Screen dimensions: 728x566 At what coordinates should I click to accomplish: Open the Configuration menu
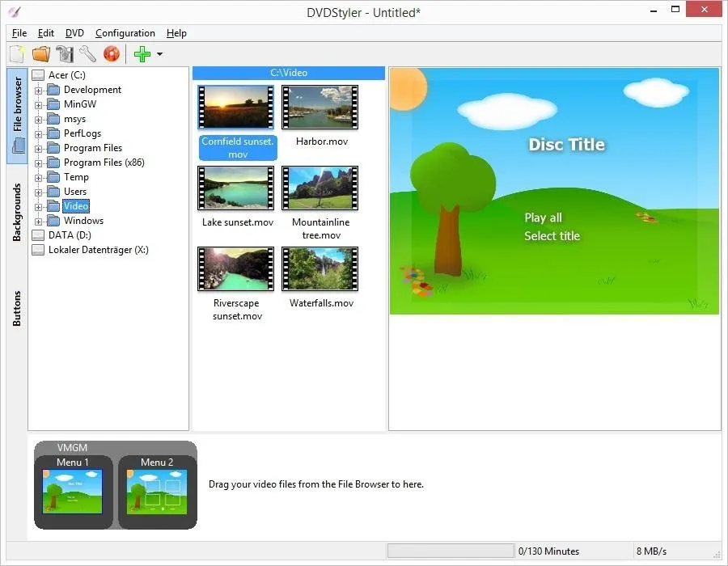[125, 33]
